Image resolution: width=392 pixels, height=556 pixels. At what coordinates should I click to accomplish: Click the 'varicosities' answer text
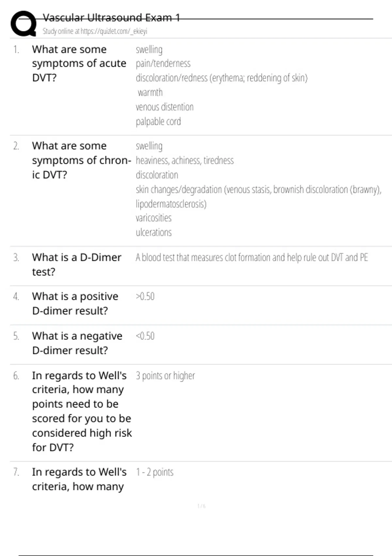tap(154, 218)
